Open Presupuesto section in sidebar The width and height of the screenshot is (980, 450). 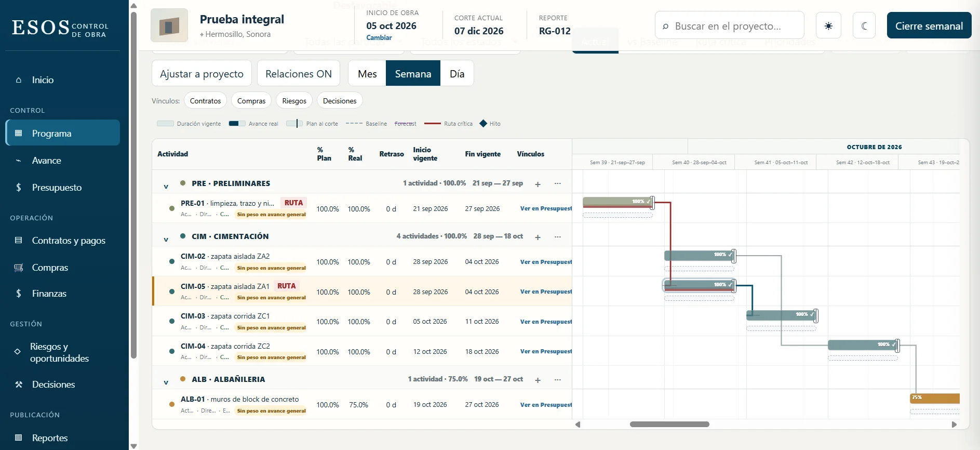(62, 188)
